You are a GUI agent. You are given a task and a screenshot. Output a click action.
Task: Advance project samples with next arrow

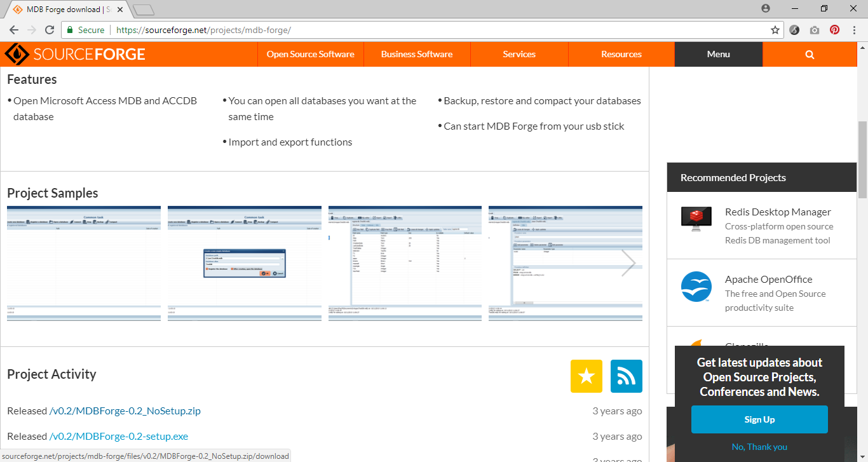[x=628, y=263]
